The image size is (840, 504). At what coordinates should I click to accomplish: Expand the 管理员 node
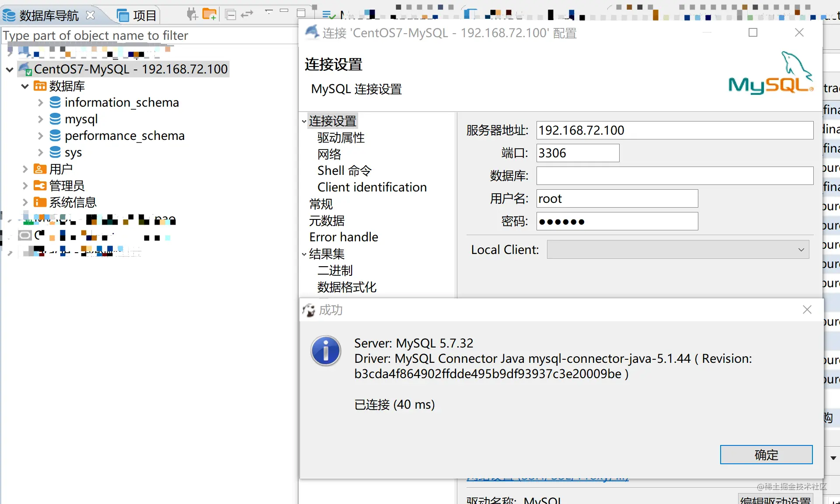coord(25,186)
